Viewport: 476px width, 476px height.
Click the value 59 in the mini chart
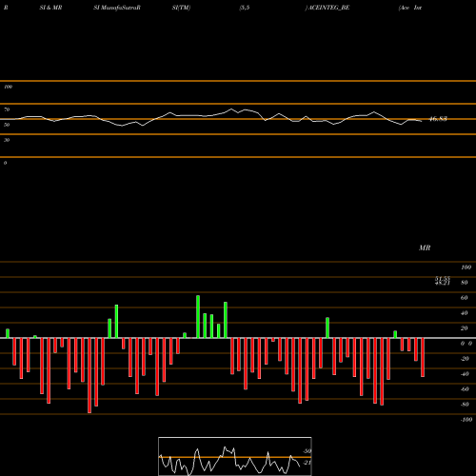(x=307, y=451)
